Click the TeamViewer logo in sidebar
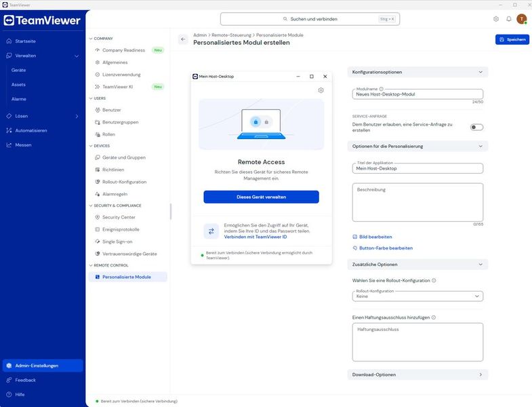Image resolution: width=532 pixels, height=407 pixels. pos(42,20)
